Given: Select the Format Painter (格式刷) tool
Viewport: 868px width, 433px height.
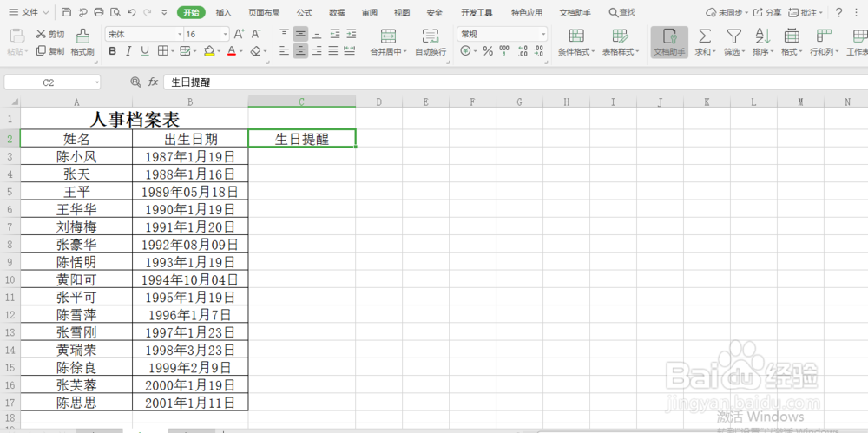Looking at the screenshot, I should coord(82,43).
